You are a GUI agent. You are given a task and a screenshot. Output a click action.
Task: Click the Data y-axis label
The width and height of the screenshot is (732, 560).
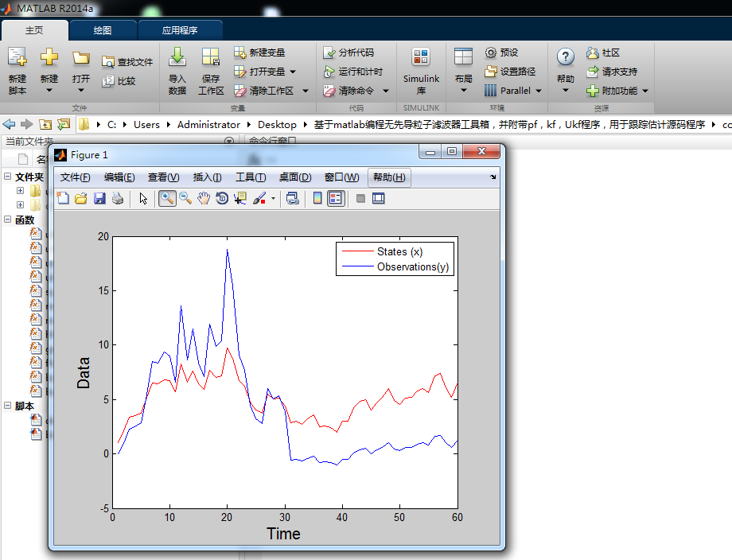pos(84,373)
